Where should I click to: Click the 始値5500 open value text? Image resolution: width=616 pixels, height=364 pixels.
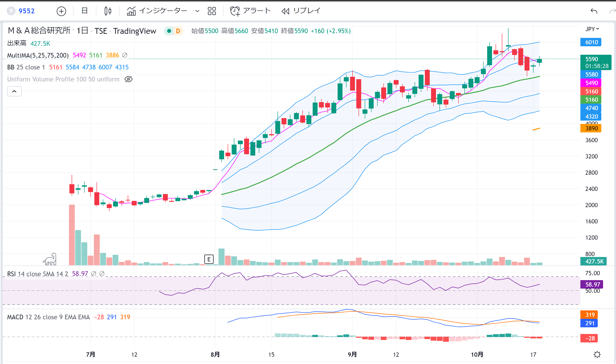205,31
